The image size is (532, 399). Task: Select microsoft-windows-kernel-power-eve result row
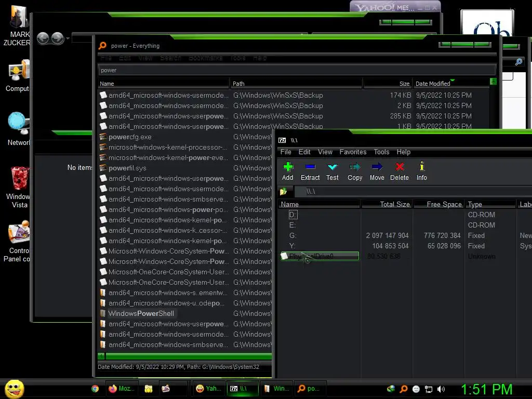[168, 158]
